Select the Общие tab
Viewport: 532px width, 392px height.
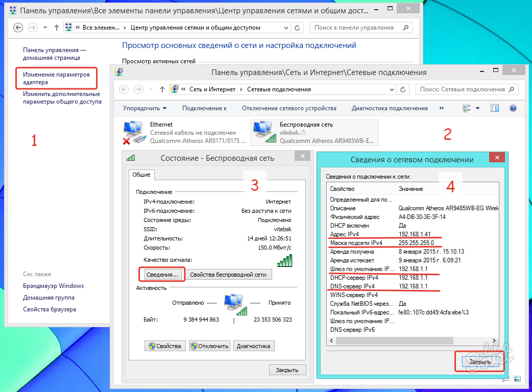pos(141,174)
